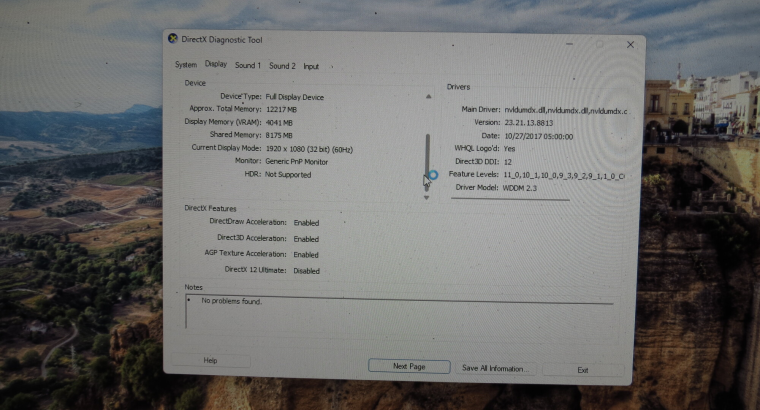Click the Direct3D Acceleration 'Enabled' value

point(306,239)
